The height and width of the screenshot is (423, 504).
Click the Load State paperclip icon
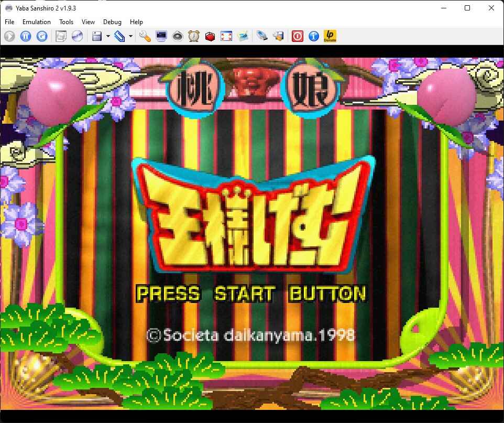119,36
